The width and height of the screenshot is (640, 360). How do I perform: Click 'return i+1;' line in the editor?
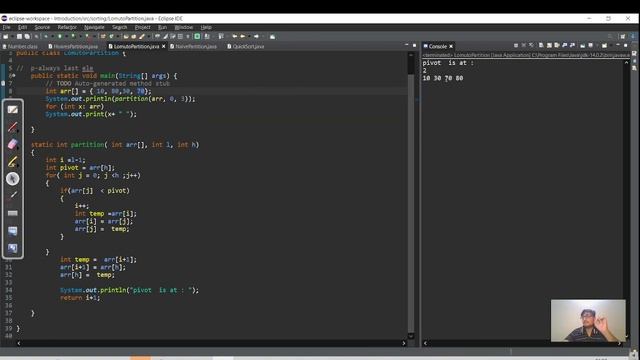click(x=80, y=298)
